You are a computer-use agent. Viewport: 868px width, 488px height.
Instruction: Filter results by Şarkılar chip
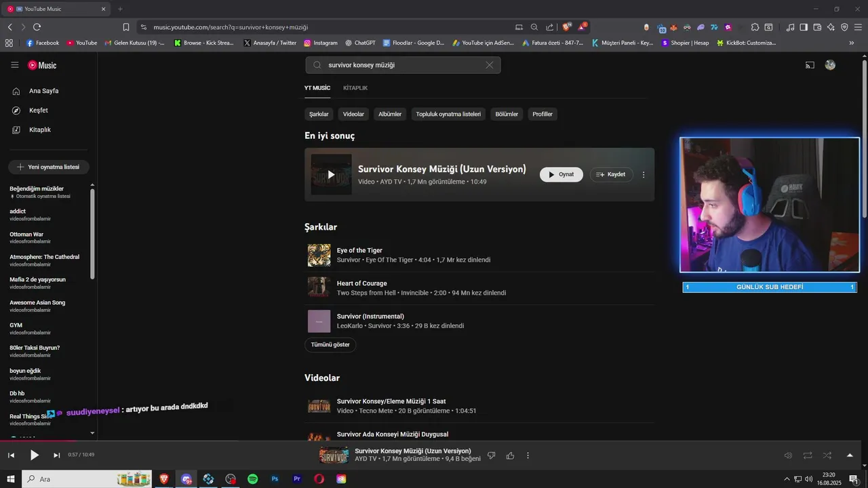click(319, 114)
